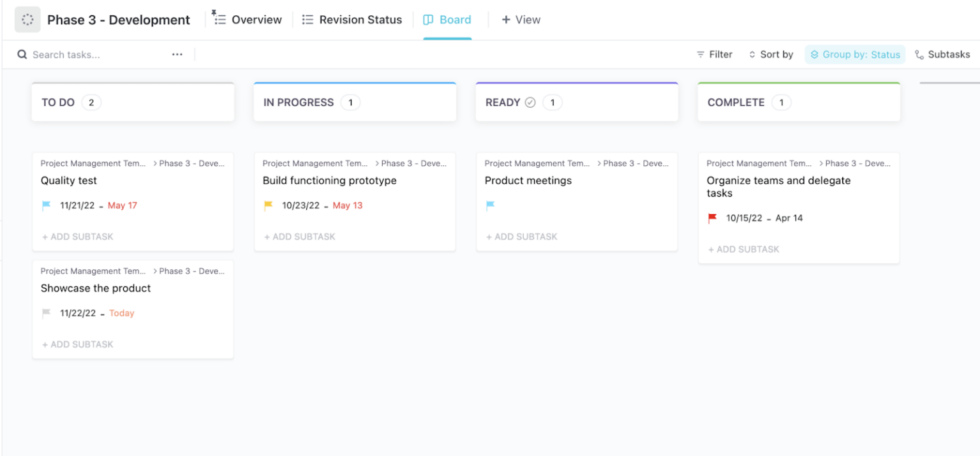Click the COMPLETE column green color bar
The height and width of the screenshot is (456, 980).
click(798, 83)
